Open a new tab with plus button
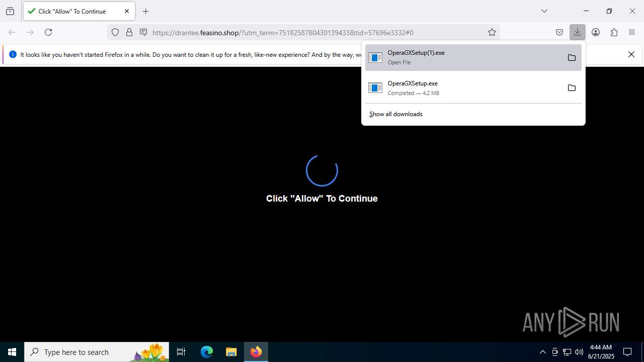 click(x=146, y=11)
